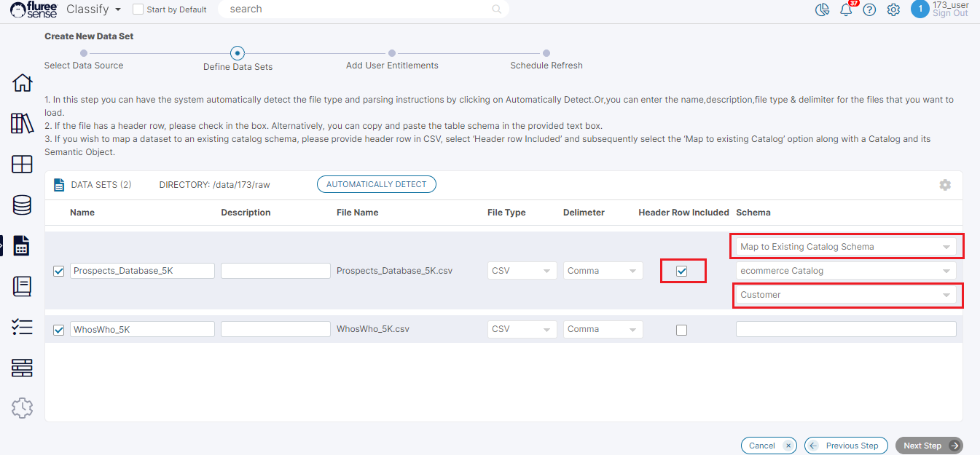The image size is (980, 455).
Task: Open the database cylinder sidebar icon
Action: (22, 205)
